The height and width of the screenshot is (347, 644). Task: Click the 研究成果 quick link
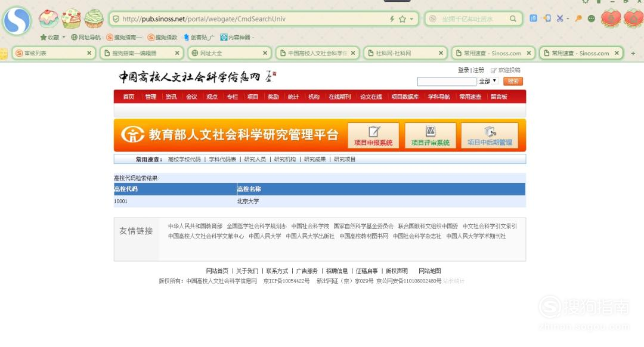click(315, 159)
